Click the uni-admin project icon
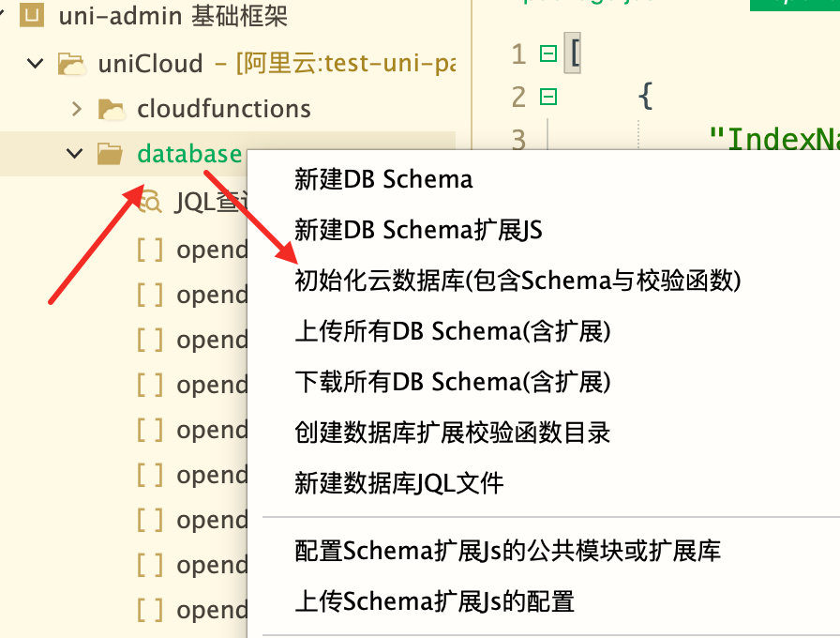The image size is (840, 638). [x=31, y=16]
